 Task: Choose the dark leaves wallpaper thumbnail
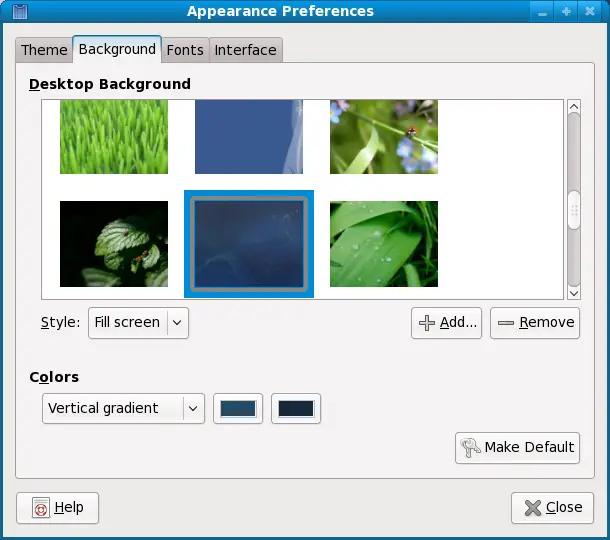[x=114, y=244]
